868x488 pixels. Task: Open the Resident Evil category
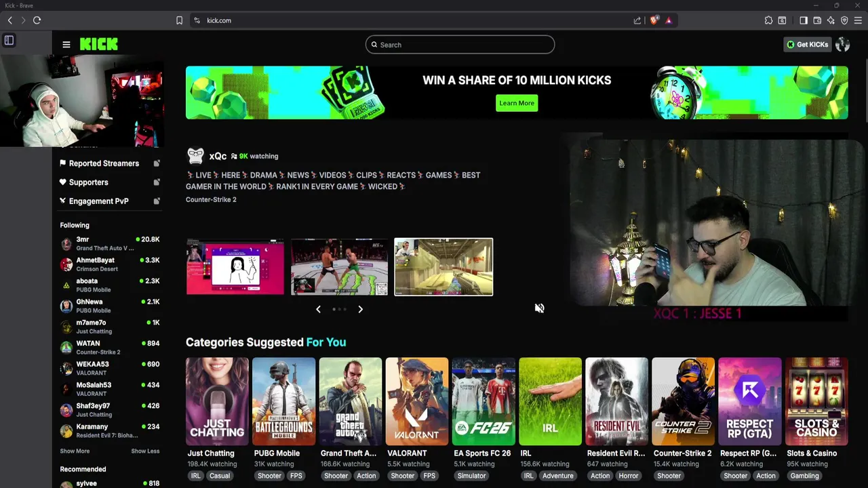[x=616, y=401]
